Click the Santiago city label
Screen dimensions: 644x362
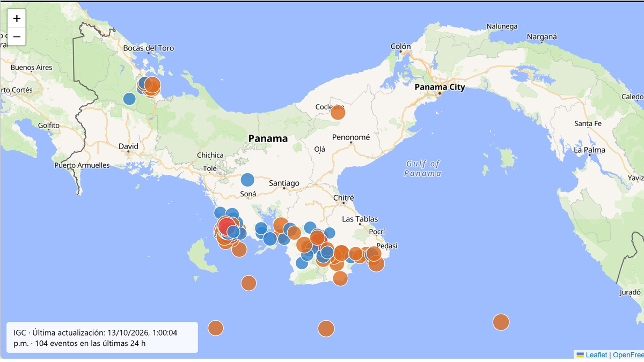pos(284,183)
